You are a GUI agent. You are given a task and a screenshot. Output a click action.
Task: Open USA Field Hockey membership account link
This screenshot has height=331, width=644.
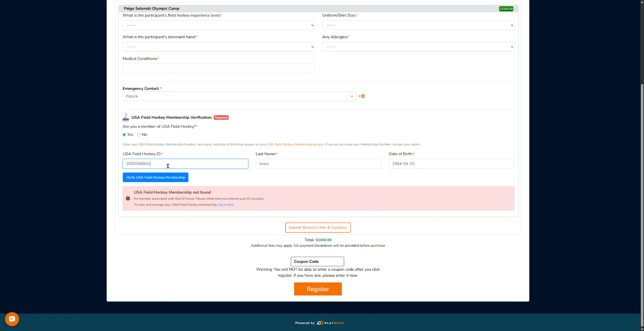pos(296,145)
